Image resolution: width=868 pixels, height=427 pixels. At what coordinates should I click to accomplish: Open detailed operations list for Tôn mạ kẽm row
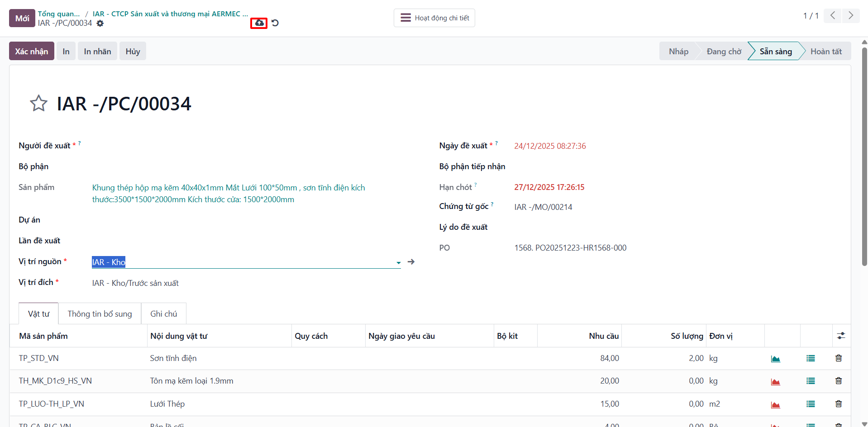tap(811, 381)
